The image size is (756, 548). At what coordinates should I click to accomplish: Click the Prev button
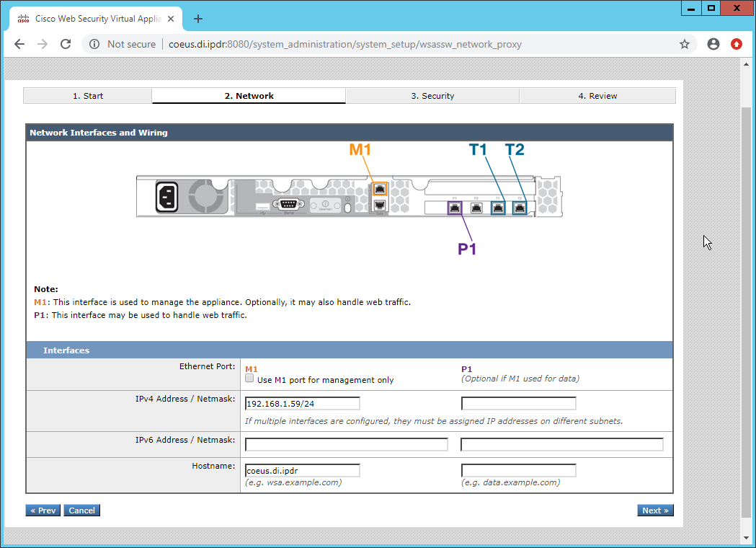click(43, 511)
